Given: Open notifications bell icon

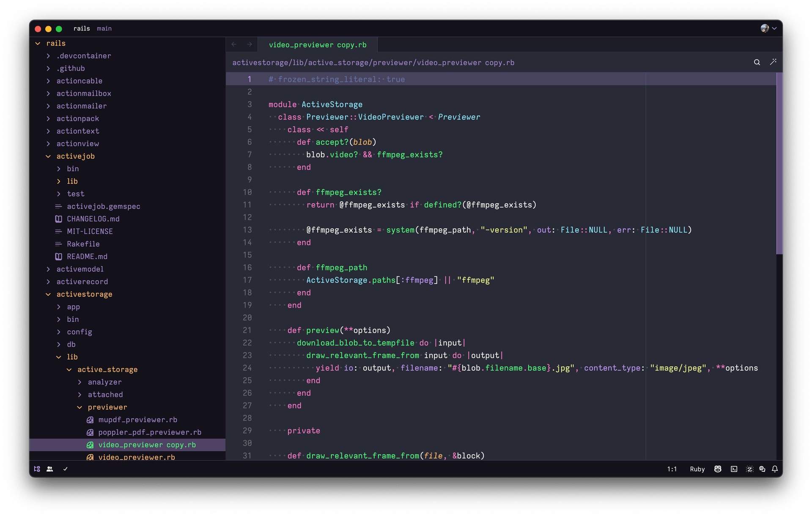Looking at the screenshot, I should pos(775,469).
